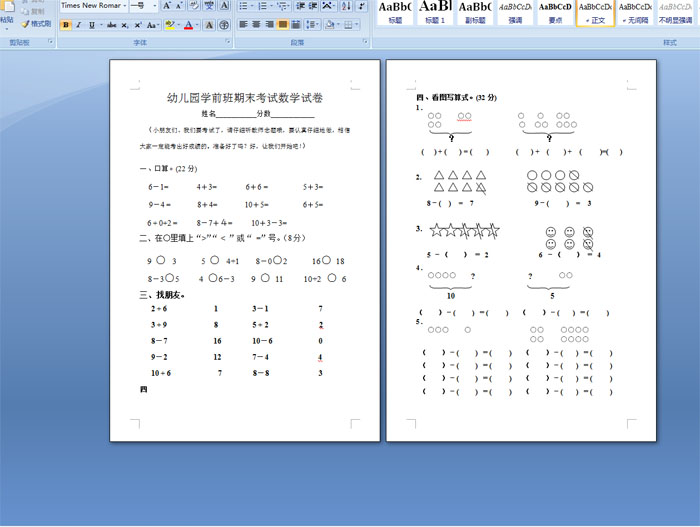Toggle Italic formatting

[x=79, y=25]
